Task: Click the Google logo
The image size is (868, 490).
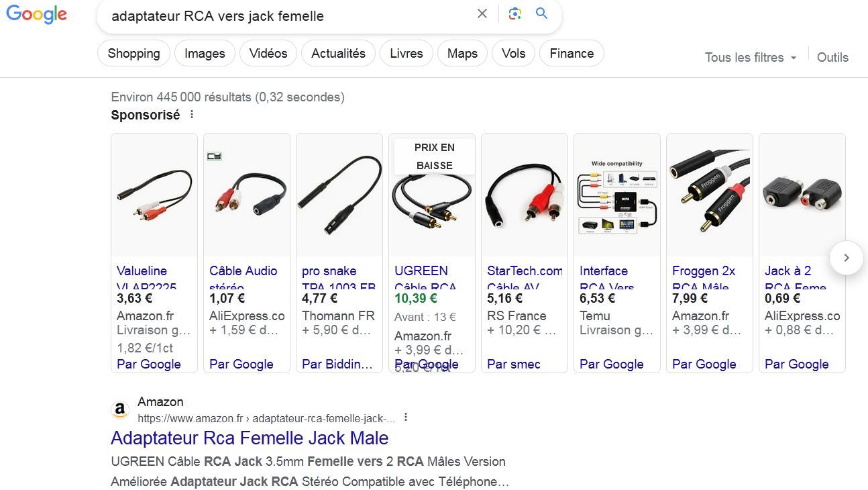Action: coord(36,14)
